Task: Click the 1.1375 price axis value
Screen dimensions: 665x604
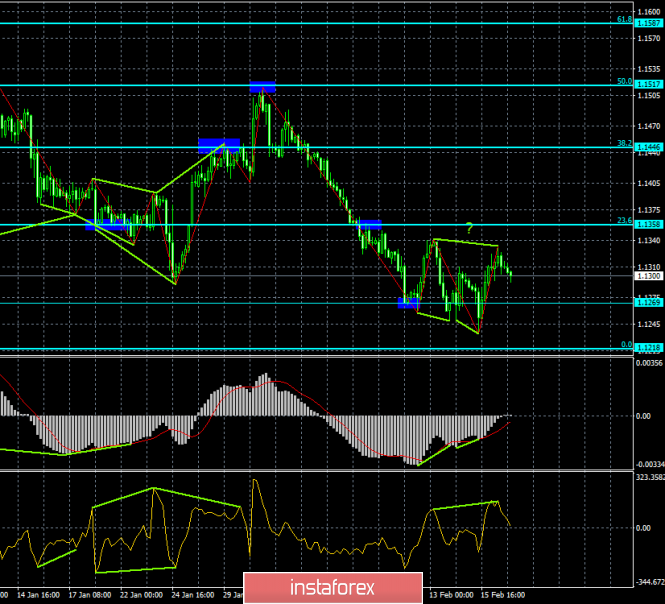Action: click(x=649, y=210)
